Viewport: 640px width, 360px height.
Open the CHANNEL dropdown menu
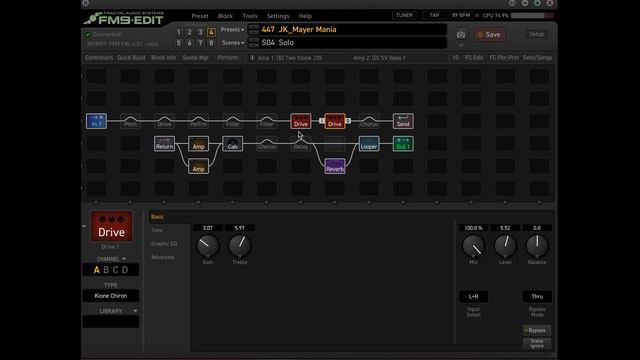pos(111,259)
